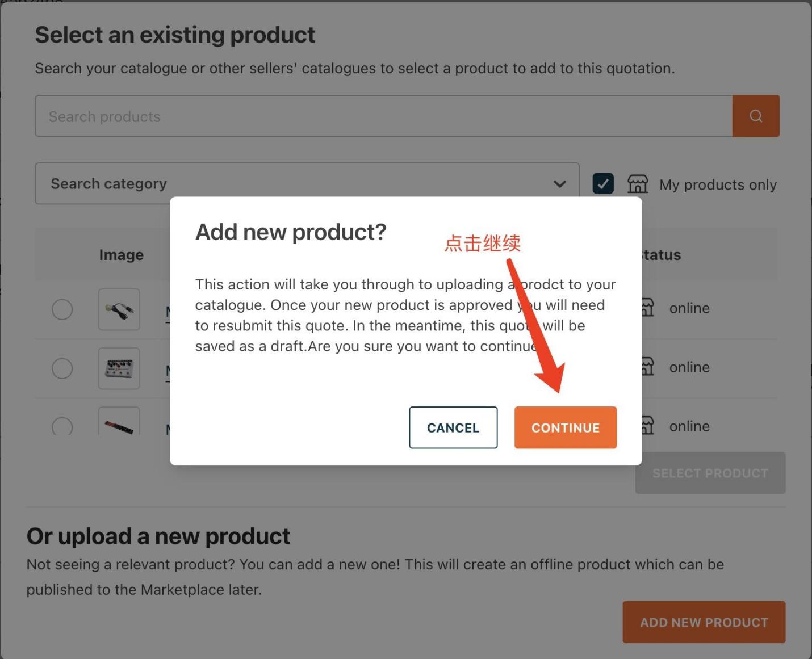Screen dimensions: 812x659
Task: Click the ADD NEW PRODUCT button
Action: coord(704,622)
